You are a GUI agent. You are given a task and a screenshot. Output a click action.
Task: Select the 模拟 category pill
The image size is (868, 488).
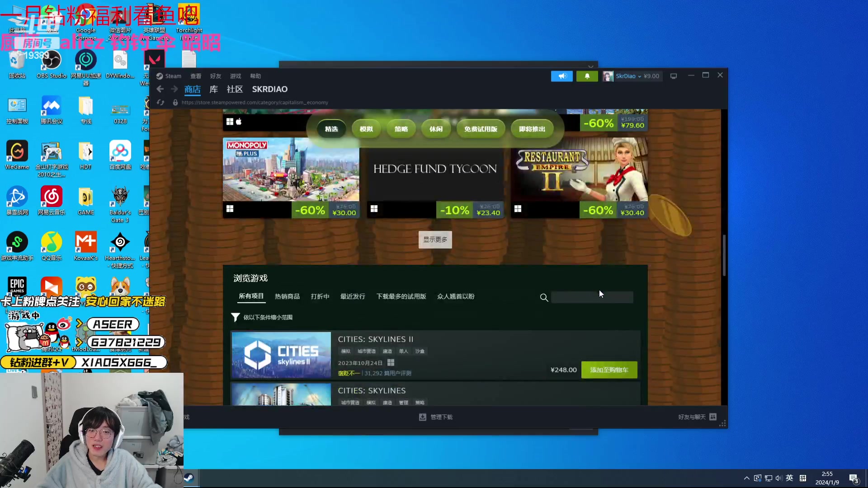366,129
